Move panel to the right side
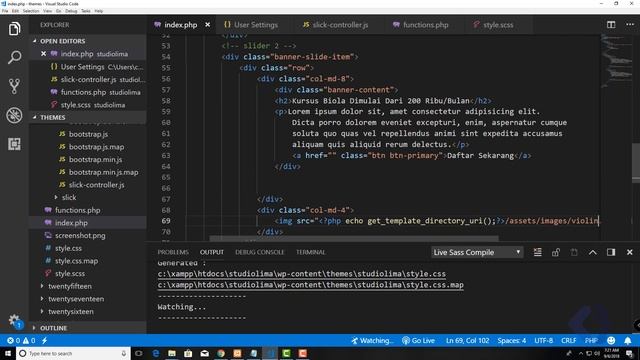The width and height of the screenshot is (640, 360). pos(611,252)
